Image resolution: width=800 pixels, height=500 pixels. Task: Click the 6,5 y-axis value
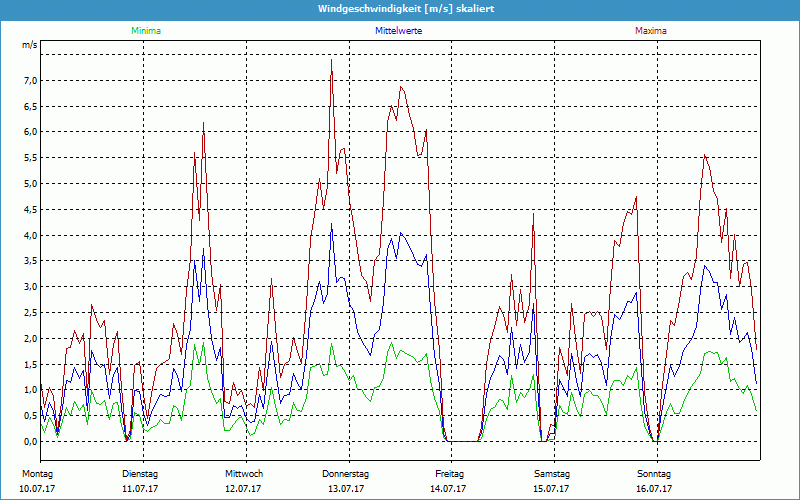tap(30, 106)
